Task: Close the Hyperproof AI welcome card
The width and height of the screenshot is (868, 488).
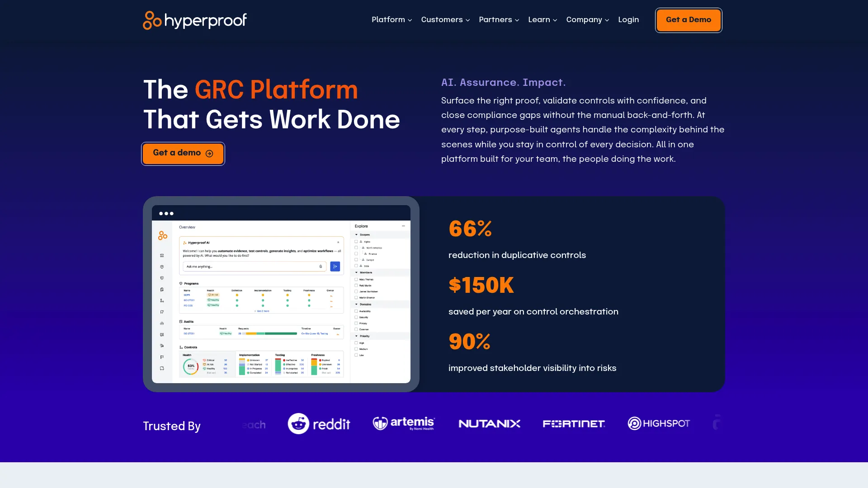Action: pos(338,242)
